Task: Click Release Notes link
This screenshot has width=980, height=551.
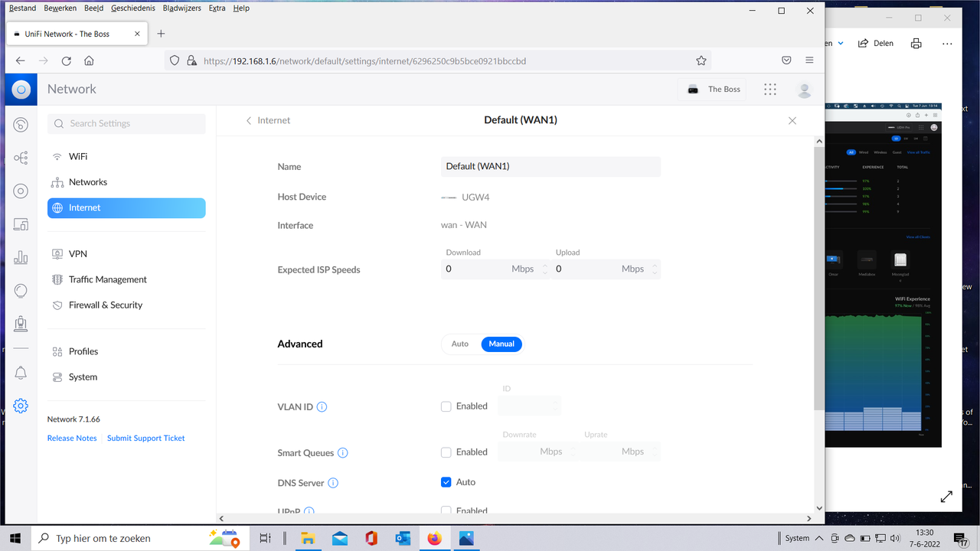Action: click(72, 439)
